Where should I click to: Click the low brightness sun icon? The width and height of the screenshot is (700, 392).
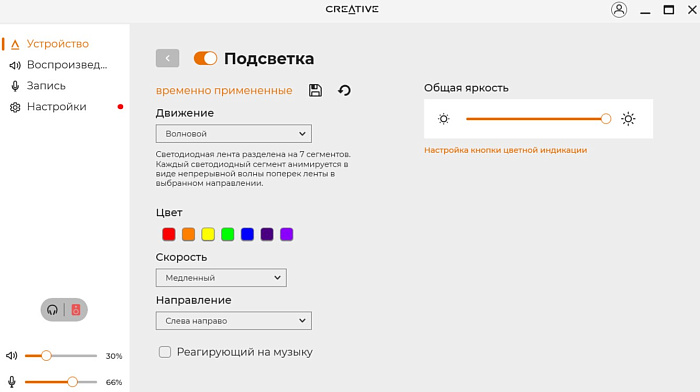point(443,119)
